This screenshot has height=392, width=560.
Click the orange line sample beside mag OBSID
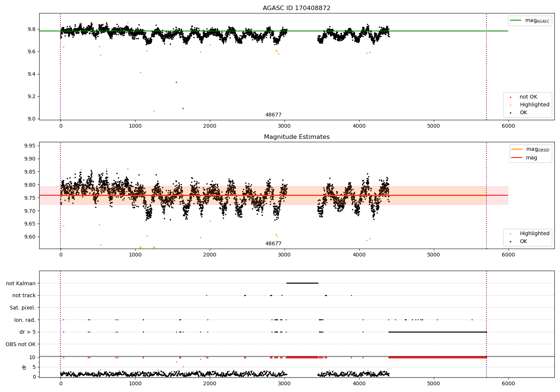517,149
